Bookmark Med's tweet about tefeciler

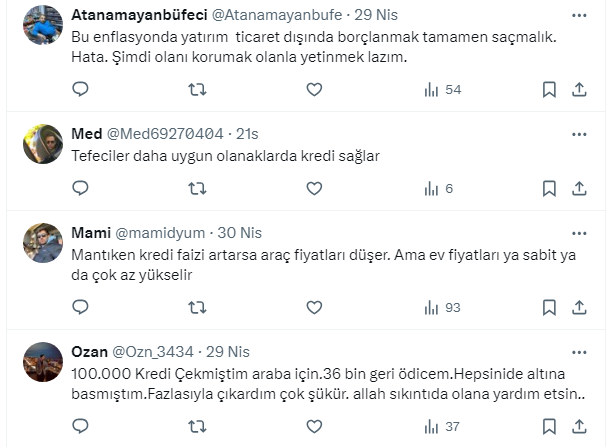coord(548,188)
